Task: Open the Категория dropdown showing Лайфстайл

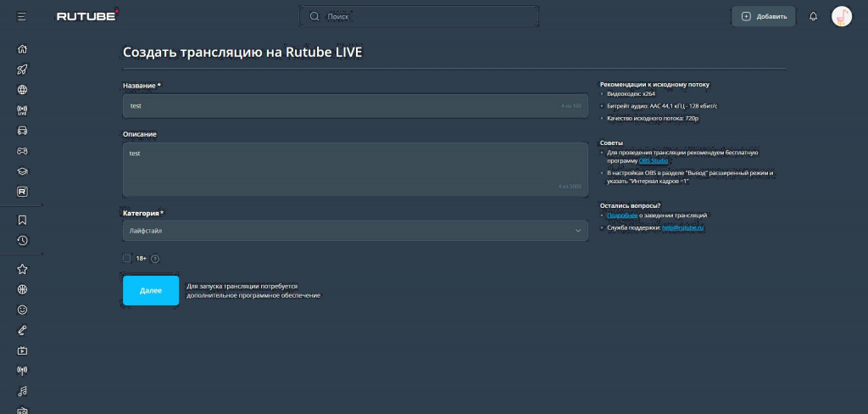Action: point(355,231)
